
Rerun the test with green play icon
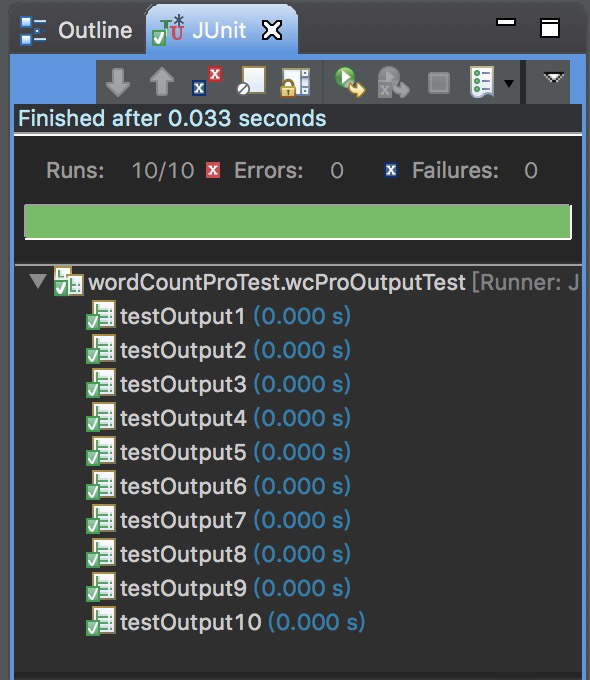tap(350, 82)
